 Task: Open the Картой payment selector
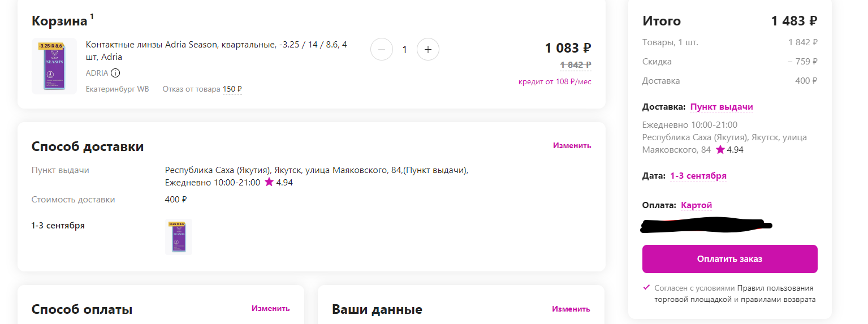696,205
